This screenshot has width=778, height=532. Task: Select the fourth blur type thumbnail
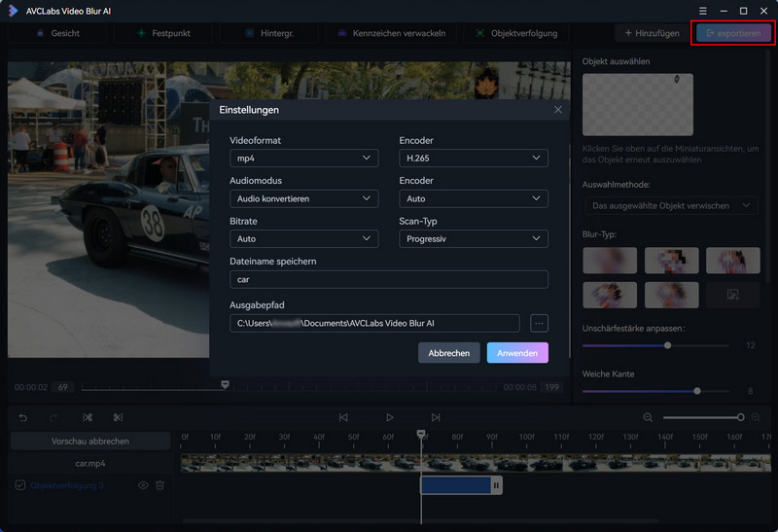610,295
